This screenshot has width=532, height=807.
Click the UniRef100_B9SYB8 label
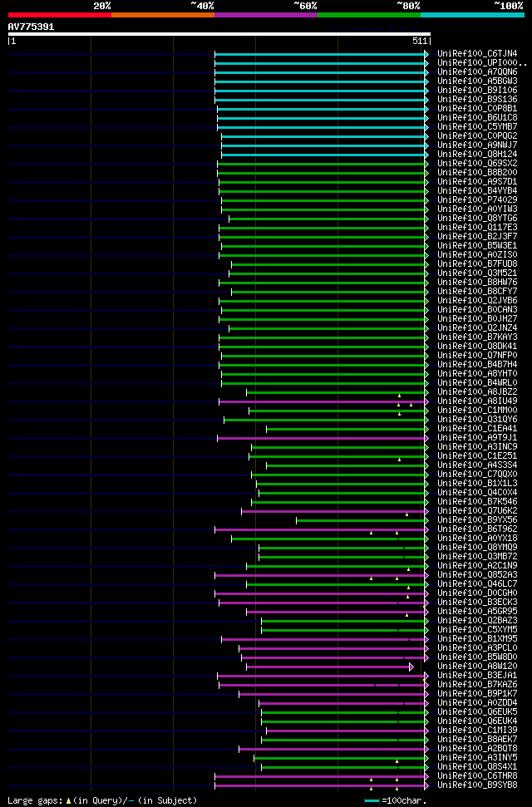pos(477,786)
